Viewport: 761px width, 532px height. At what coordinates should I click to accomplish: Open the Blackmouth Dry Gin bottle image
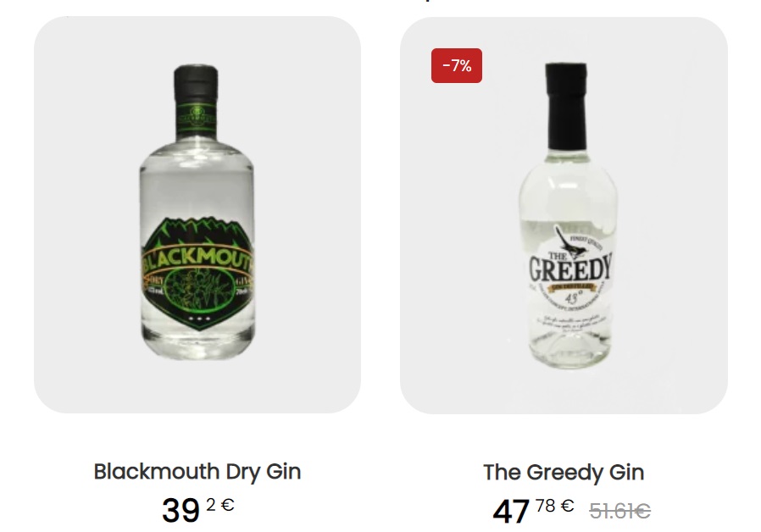[x=197, y=213]
